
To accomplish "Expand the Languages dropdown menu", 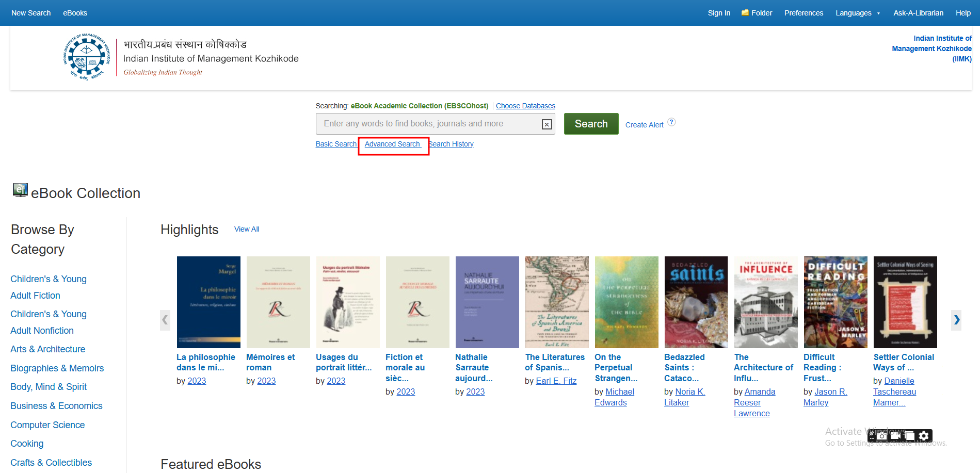I will coord(857,13).
